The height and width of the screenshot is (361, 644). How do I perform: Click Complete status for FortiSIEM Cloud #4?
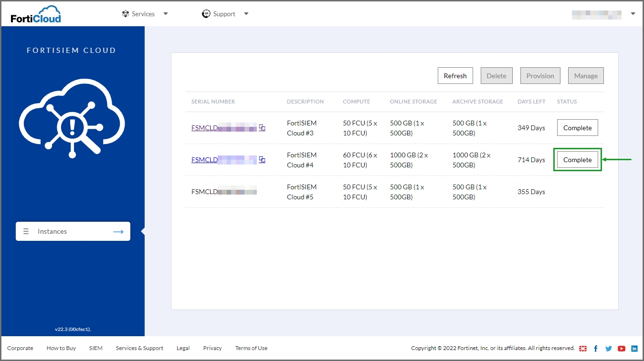[578, 160]
